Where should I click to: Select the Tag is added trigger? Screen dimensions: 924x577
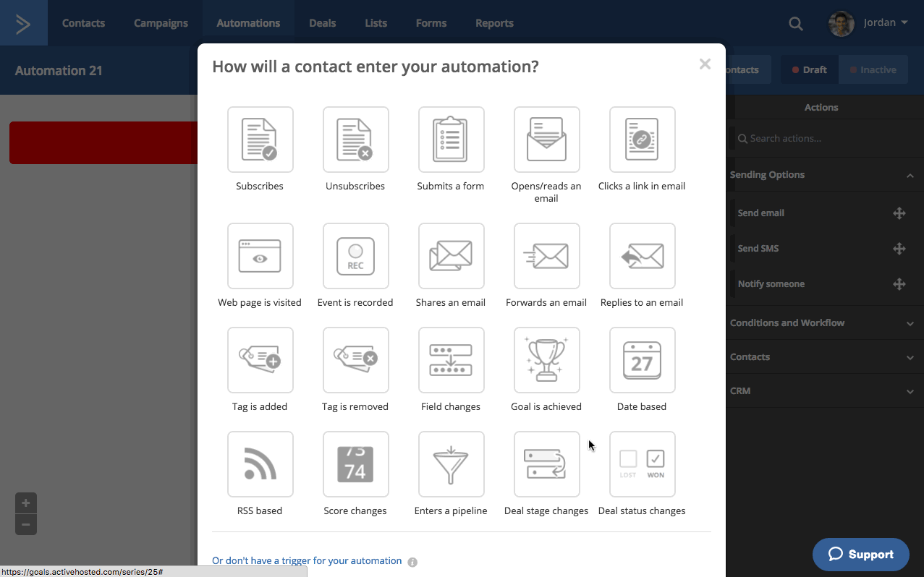260,360
